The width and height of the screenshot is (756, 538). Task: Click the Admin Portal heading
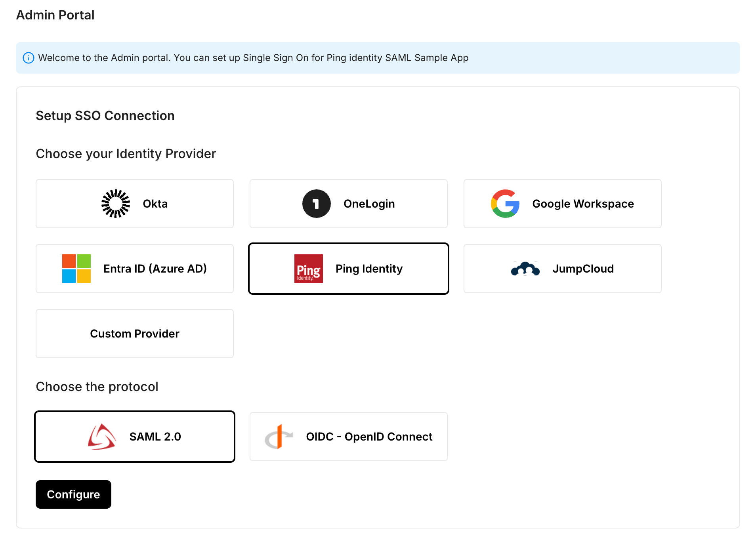55,15
